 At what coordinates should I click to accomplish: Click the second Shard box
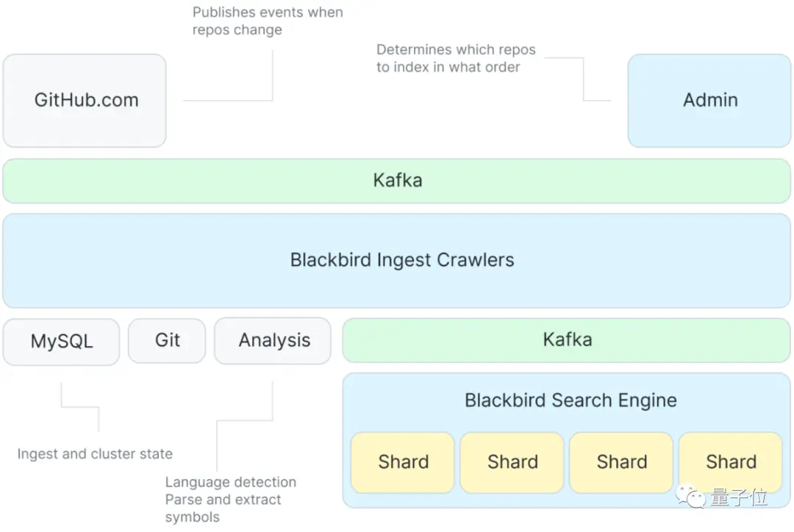512,462
